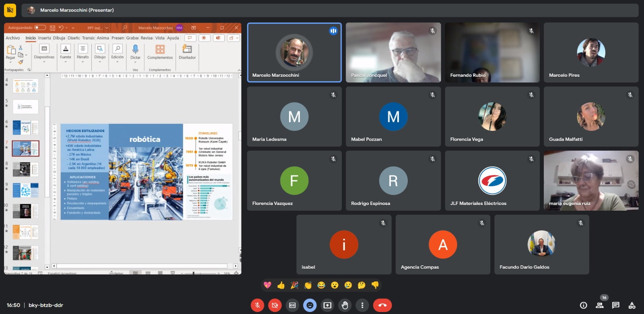644x314 pixels.
Task: Turn on the camera in the call bar
Action: point(275,305)
